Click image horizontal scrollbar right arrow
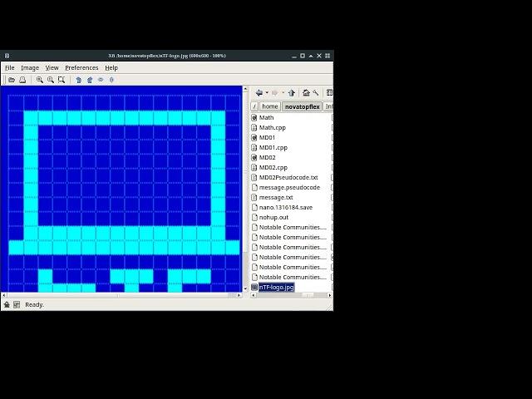Screen dimensions: 532x399 (x=239, y=296)
